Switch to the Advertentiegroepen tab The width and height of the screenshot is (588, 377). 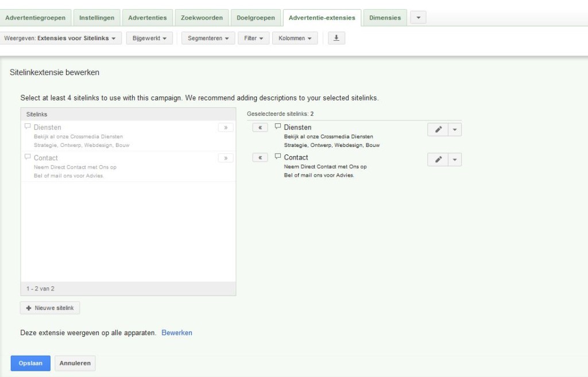tap(35, 18)
